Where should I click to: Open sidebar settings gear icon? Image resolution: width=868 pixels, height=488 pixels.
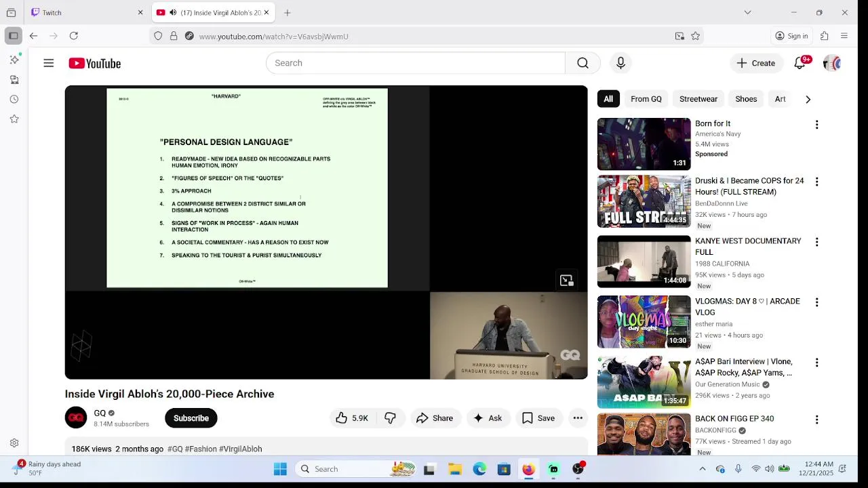click(14, 443)
